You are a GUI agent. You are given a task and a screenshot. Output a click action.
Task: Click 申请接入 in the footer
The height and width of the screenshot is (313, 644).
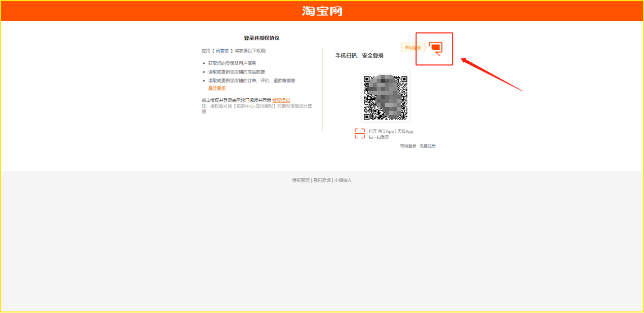[343, 180]
